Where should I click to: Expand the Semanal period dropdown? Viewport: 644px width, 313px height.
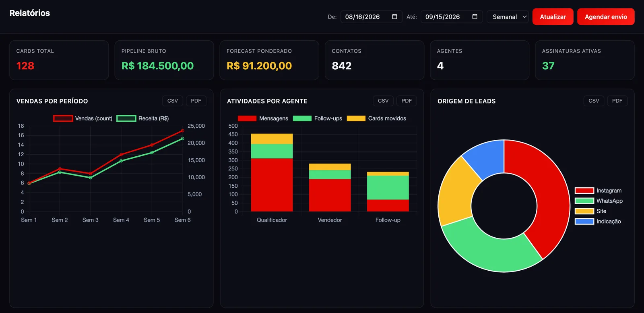pos(508,17)
